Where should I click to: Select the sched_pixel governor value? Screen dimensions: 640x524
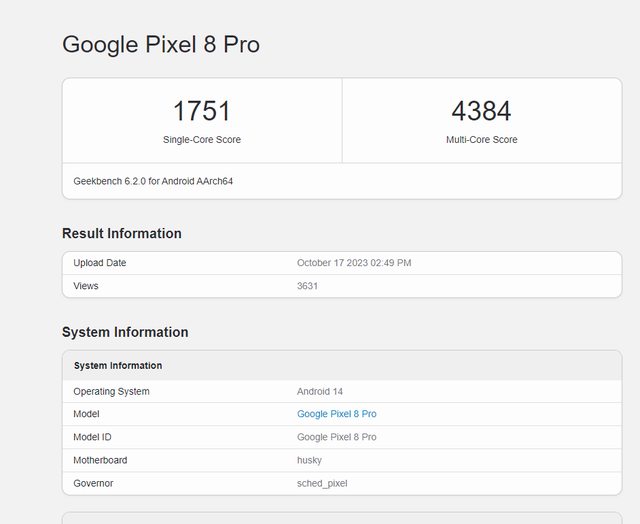pos(322,483)
